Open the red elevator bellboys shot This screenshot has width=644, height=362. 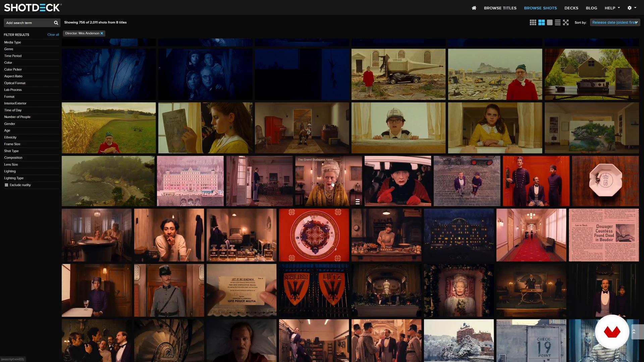536,181
